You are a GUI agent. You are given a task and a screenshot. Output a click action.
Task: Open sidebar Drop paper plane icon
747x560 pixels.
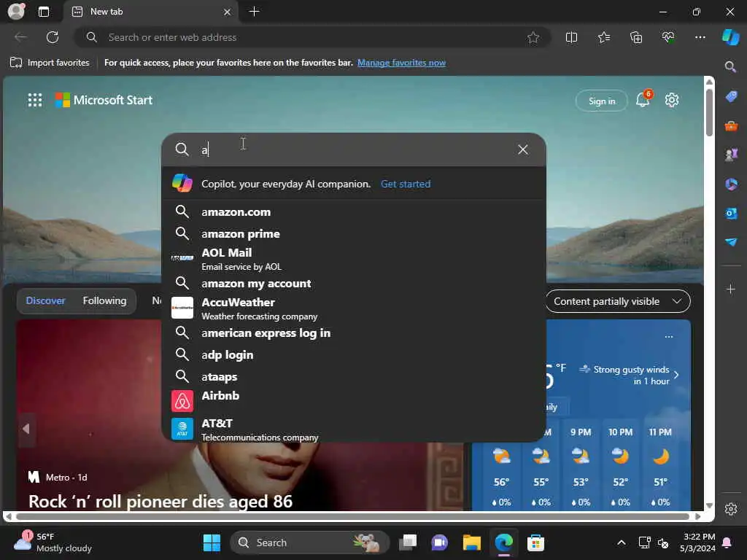(731, 242)
